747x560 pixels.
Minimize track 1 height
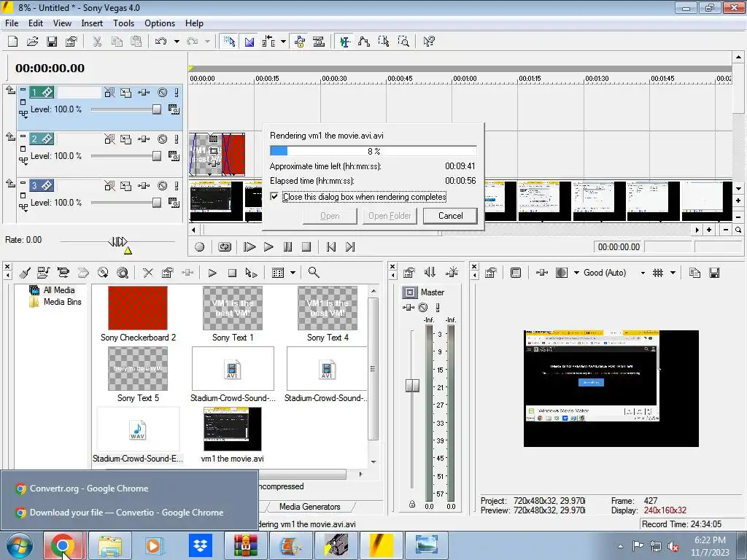23,89
